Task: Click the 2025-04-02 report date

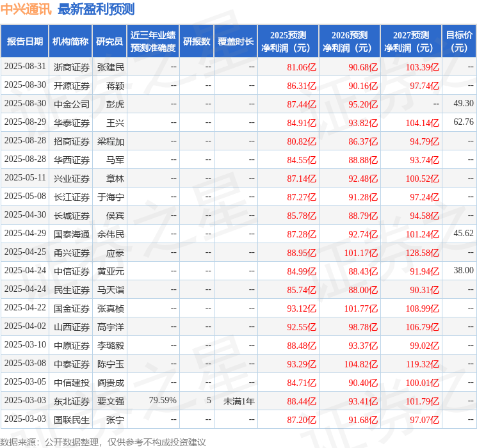Action: tap(25, 326)
